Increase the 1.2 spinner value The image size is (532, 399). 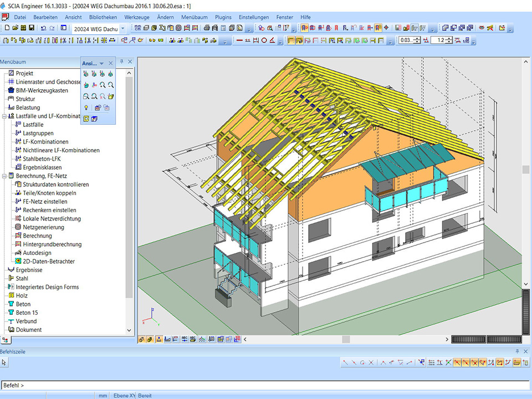point(449,38)
